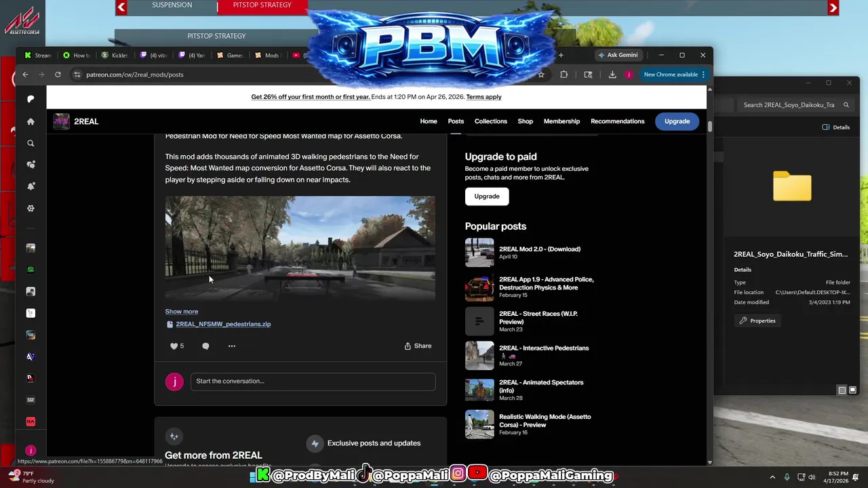
Task: Go back in Chrome
Action: (x=25, y=75)
